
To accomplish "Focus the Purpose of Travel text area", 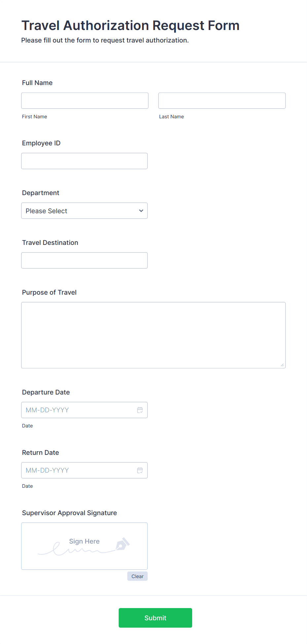I will (153, 335).
